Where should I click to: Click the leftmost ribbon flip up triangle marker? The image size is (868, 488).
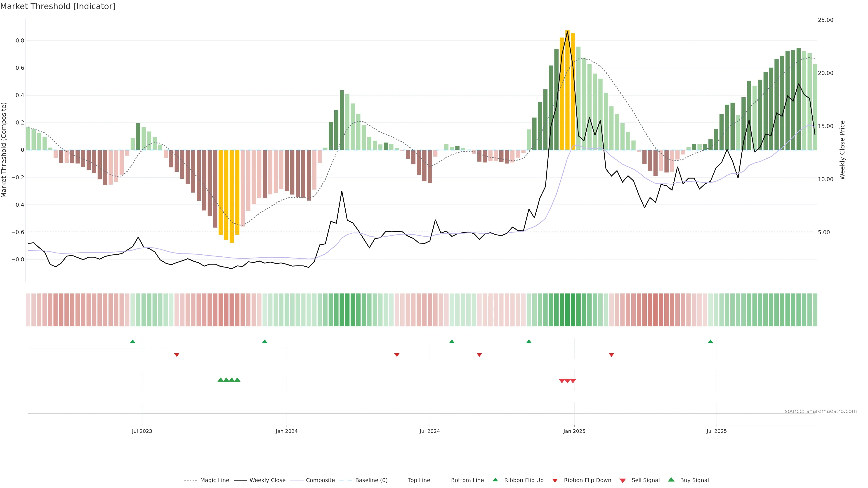(132, 342)
